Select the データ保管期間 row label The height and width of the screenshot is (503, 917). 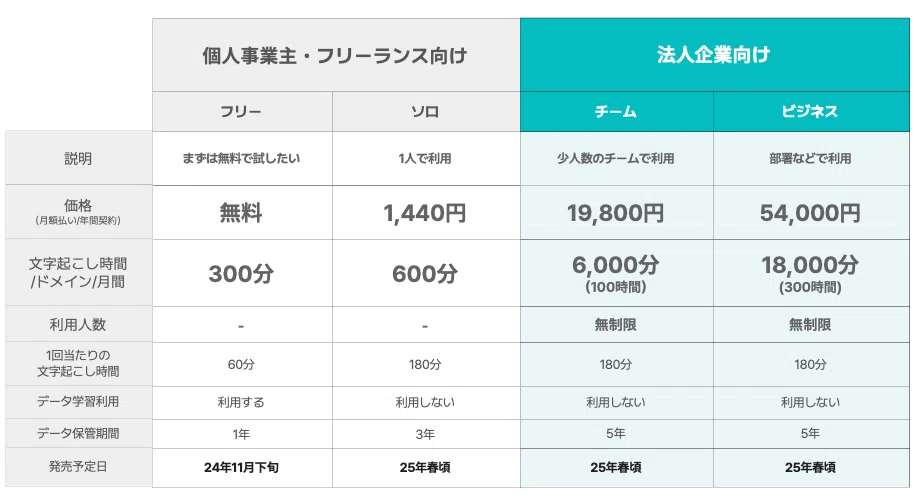78,433
